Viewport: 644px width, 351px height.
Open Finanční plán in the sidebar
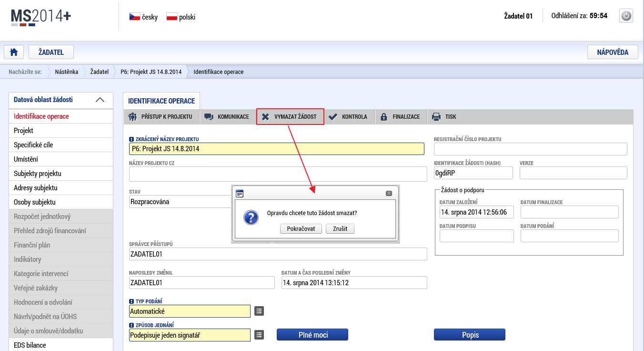click(x=61, y=245)
